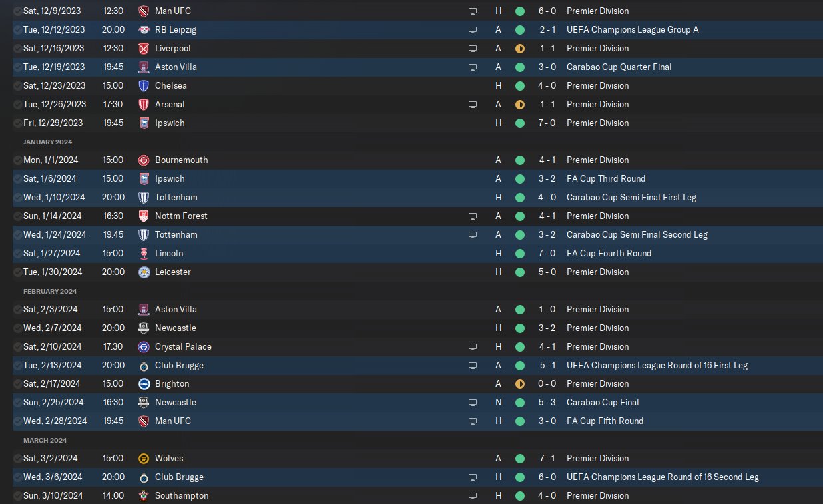The width and height of the screenshot is (823, 504).
Task: Click the Liverpool club crest icon
Action: point(144,49)
